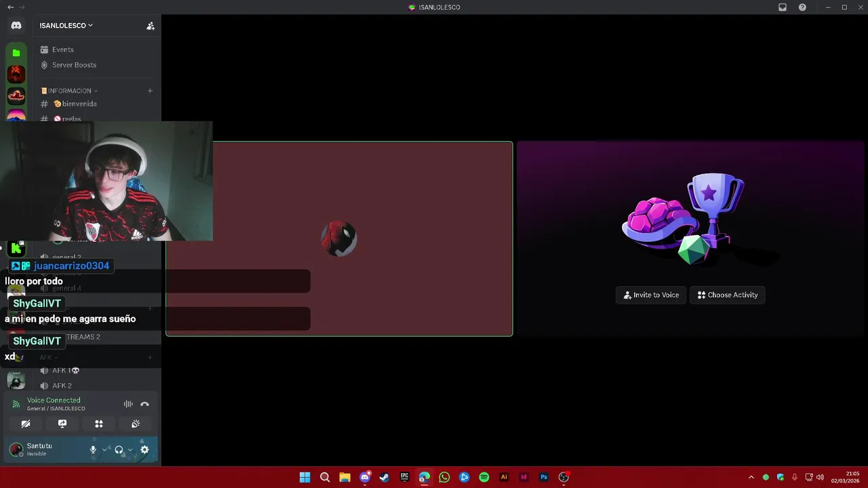Share your screen from voice panel

click(62, 424)
